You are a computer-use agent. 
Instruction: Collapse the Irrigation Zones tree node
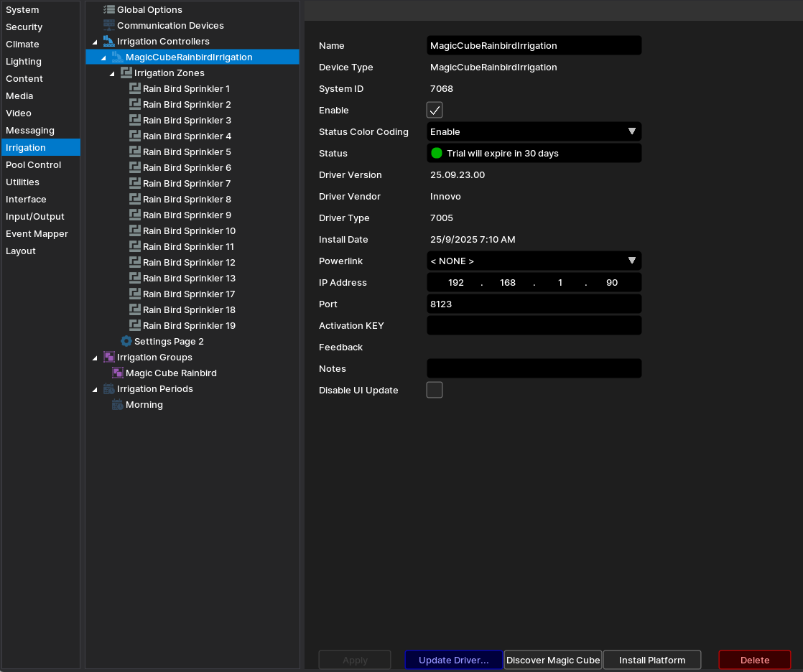[x=112, y=74]
